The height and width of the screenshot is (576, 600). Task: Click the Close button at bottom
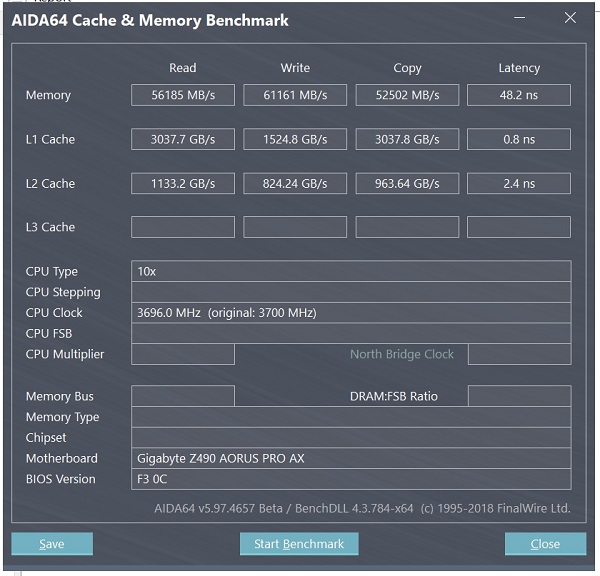545,544
